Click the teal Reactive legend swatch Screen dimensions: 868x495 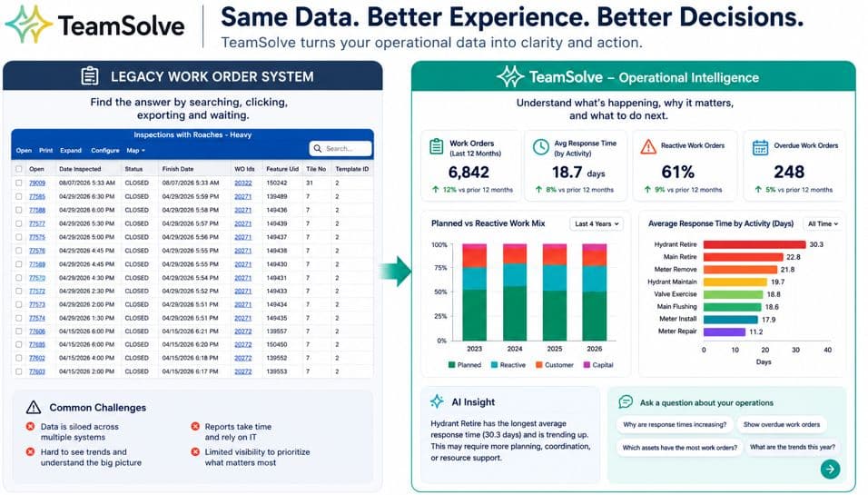(x=494, y=365)
